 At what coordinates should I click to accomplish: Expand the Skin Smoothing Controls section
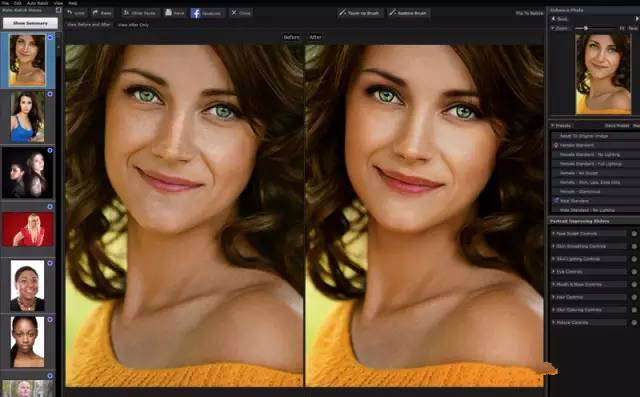tap(589, 246)
